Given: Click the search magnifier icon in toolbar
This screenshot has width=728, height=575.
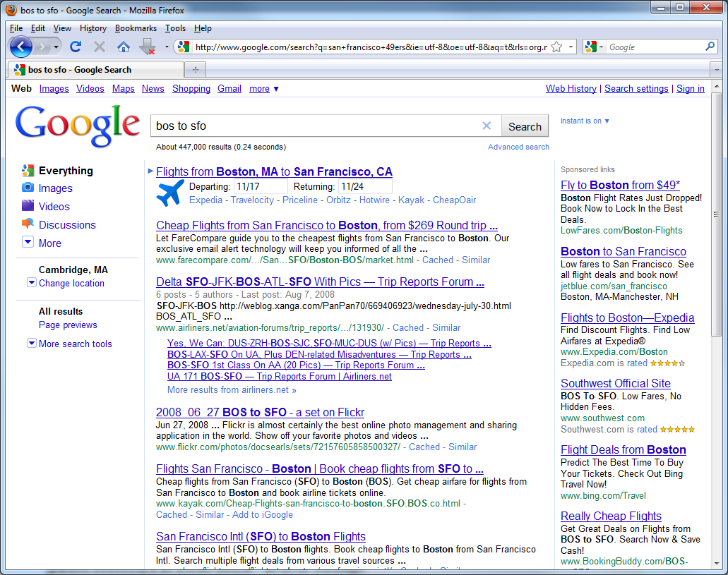Looking at the screenshot, I should 710,47.
